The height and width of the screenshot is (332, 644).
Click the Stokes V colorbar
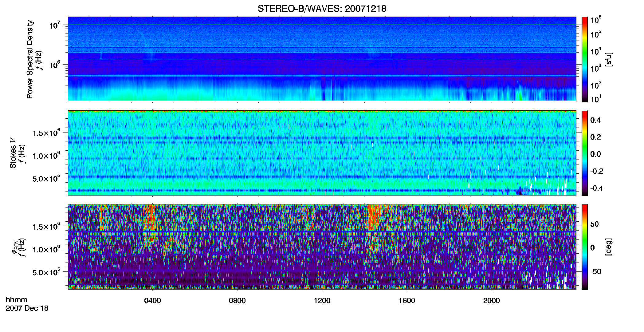585,153
